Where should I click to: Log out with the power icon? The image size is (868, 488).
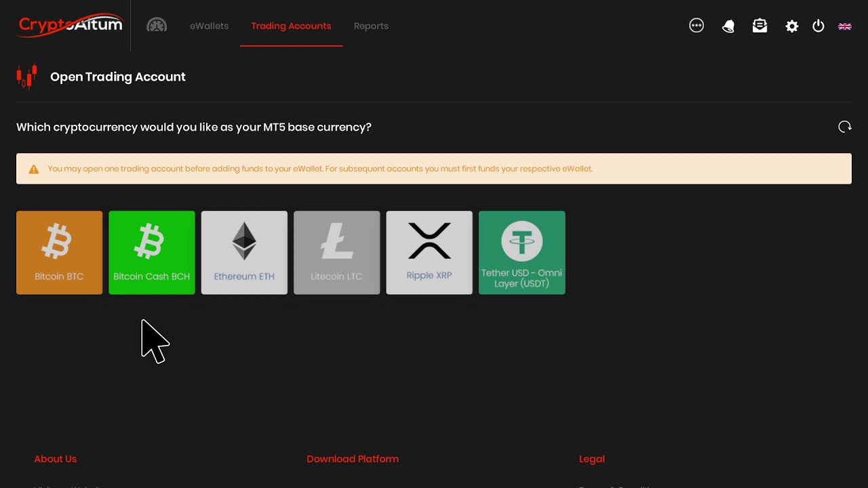(818, 26)
